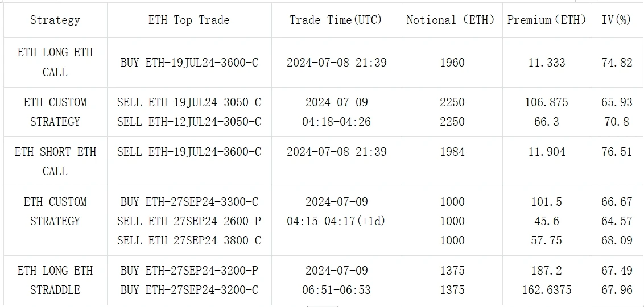Click the SELL ETH-27SEP24-3800-C trade entry
Screen dimensions: 644x307
pyautogui.click(x=189, y=240)
